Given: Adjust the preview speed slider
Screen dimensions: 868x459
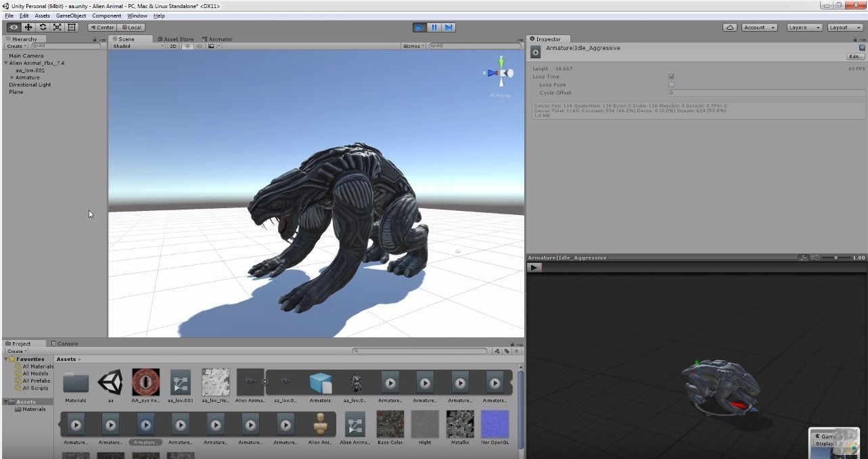Looking at the screenshot, I should point(836,258).
